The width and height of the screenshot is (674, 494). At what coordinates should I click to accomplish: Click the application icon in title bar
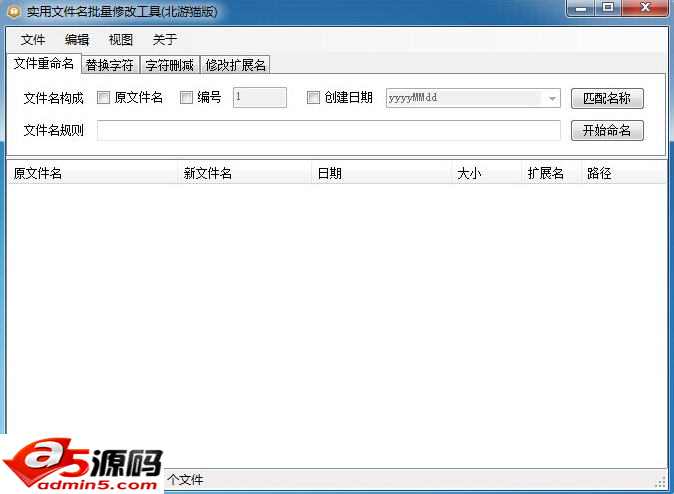point(14,12)
